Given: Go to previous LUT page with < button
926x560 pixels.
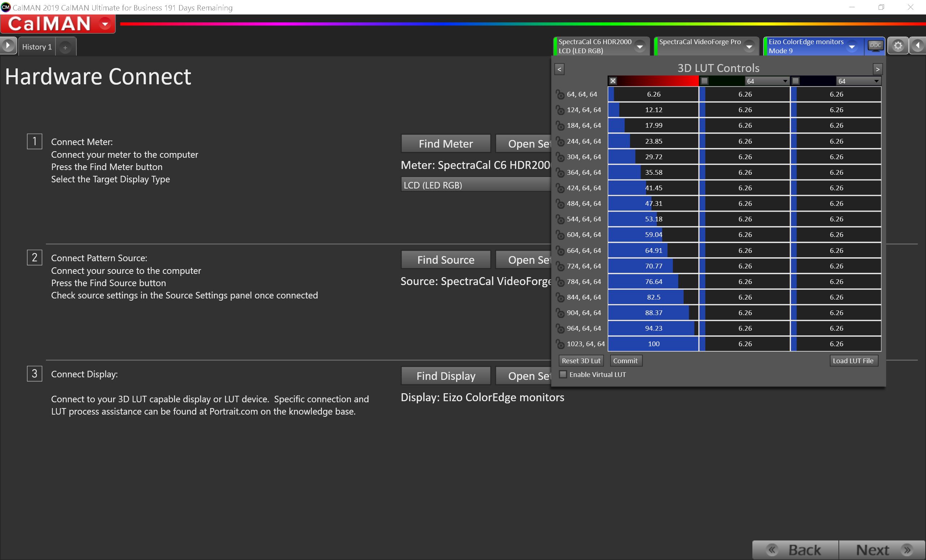Looking at the screenshot, I should point(559,69).
